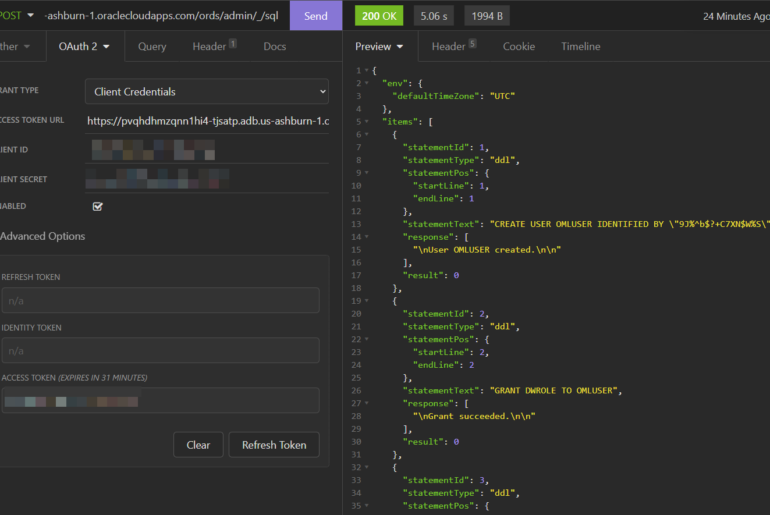
Task: Click the Client ID field
Action: pos(208,150)
